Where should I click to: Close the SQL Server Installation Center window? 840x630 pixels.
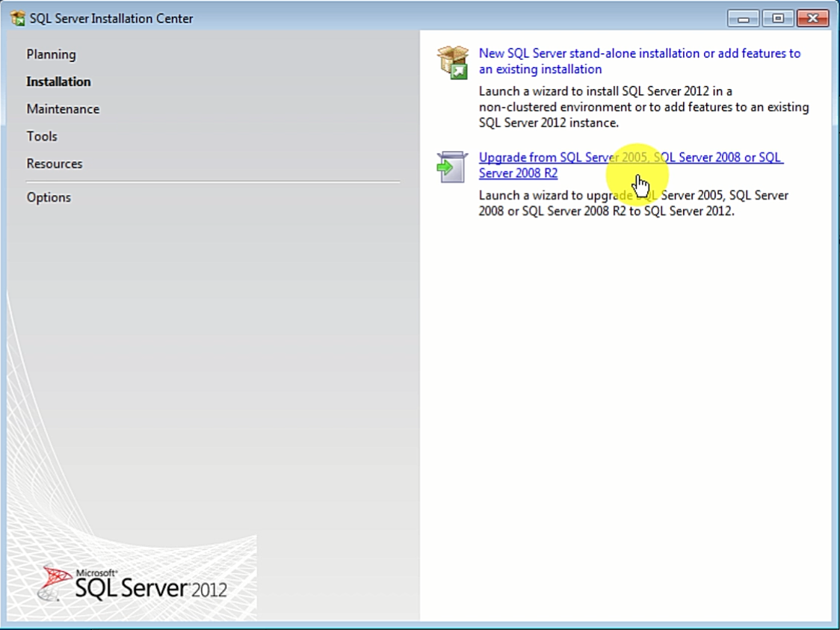tap(812, 19)
